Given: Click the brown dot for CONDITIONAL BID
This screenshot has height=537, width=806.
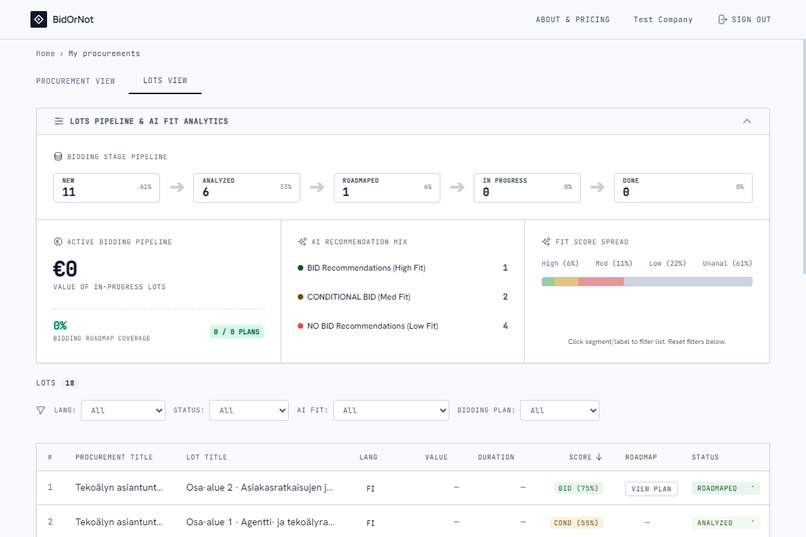Looking at the screenshot, I should pos(300,297).
